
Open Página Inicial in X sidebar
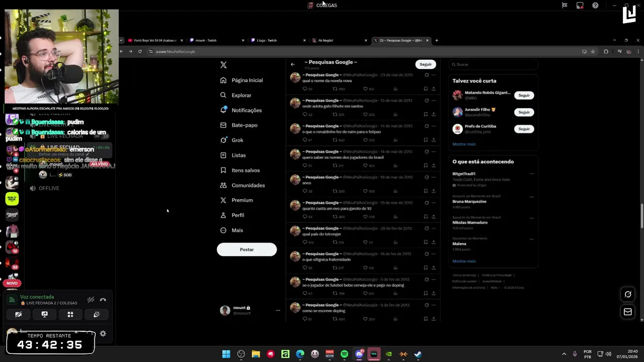click(x=242, y=80)
